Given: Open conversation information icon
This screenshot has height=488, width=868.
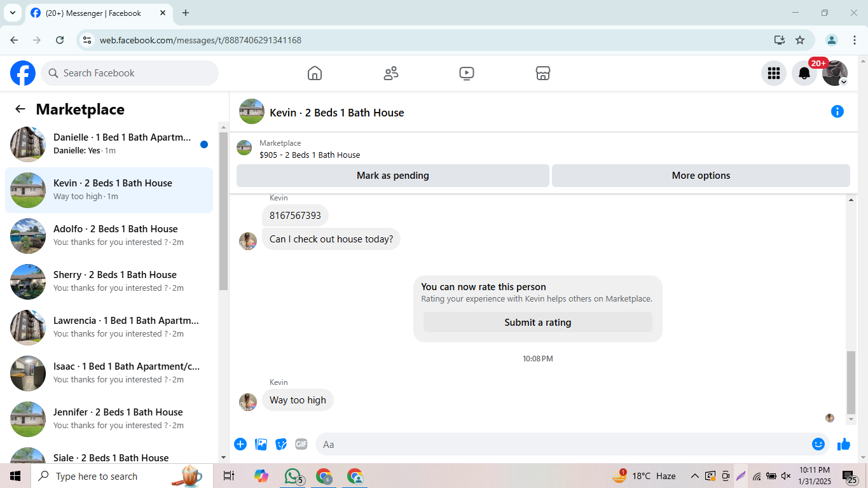Looking at the screenshot, I should pyautogui.click(x=837, y=111).
